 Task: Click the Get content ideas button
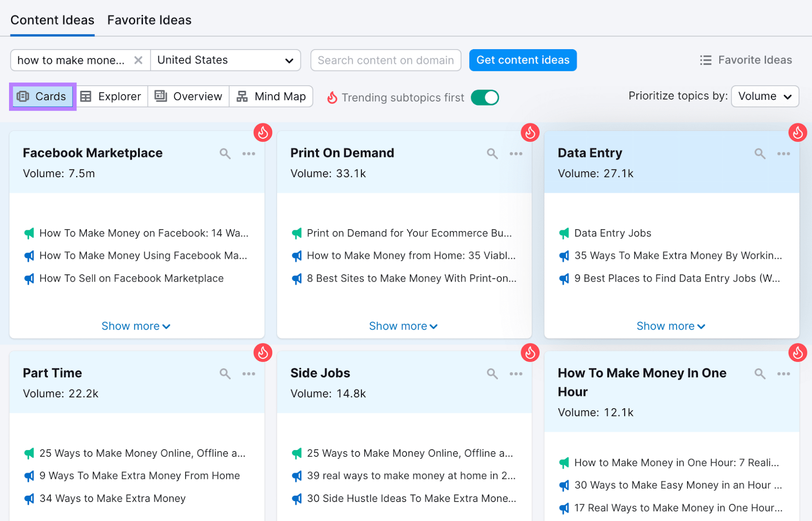(522, 60)
